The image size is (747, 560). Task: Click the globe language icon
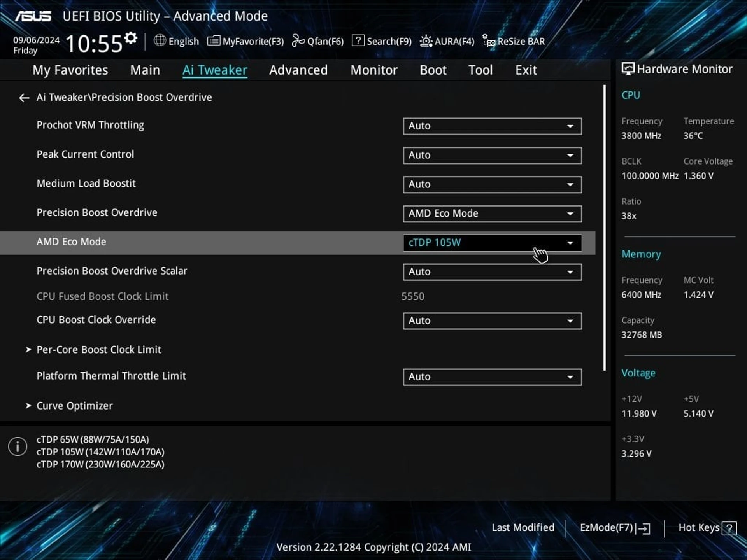pos(160,40)
